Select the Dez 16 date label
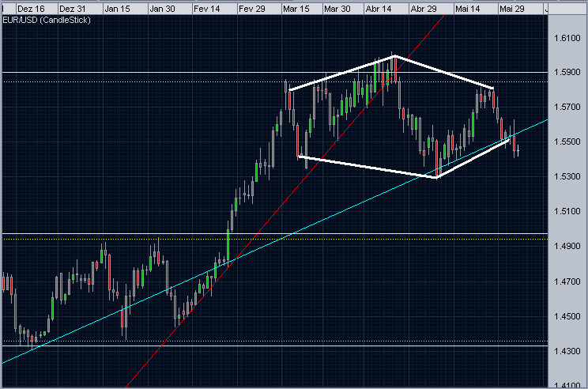 point(31,9)
